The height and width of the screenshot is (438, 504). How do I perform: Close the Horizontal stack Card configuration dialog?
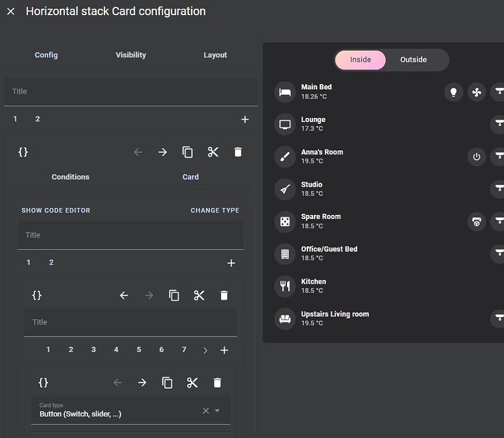tap(10, 12)
